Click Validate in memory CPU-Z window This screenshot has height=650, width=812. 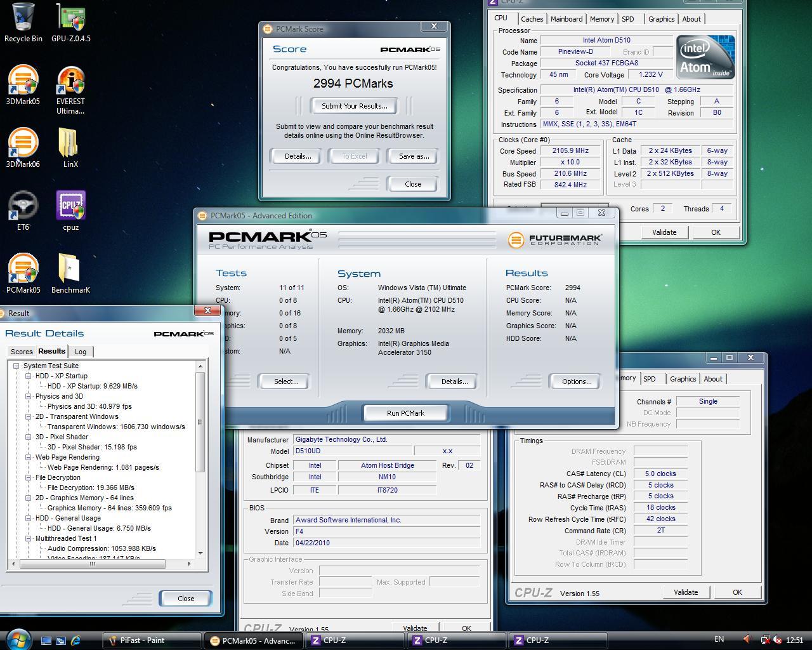pyautogui.click(x=686, y=592)
